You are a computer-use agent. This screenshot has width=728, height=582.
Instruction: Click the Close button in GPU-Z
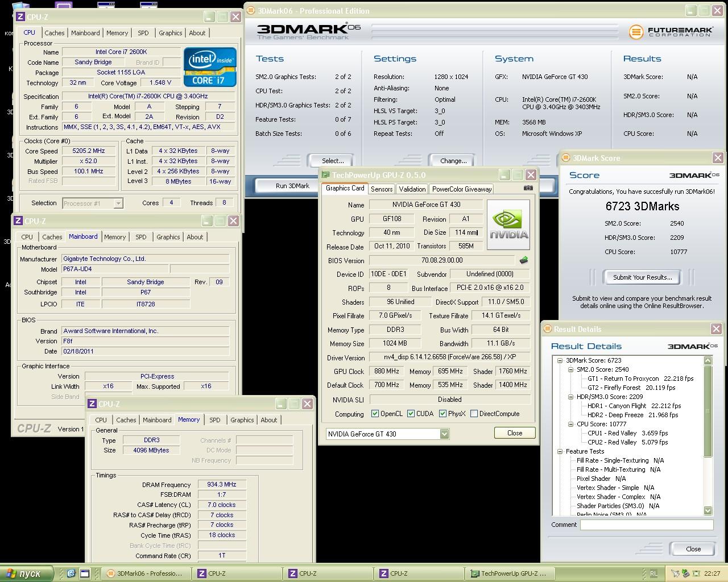coord(515,433)
